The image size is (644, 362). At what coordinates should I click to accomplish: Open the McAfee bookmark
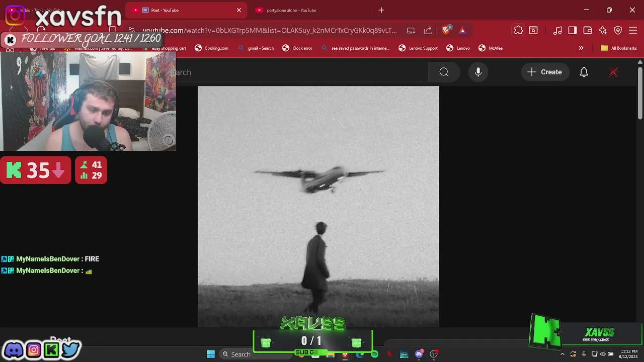click(491, 48)
